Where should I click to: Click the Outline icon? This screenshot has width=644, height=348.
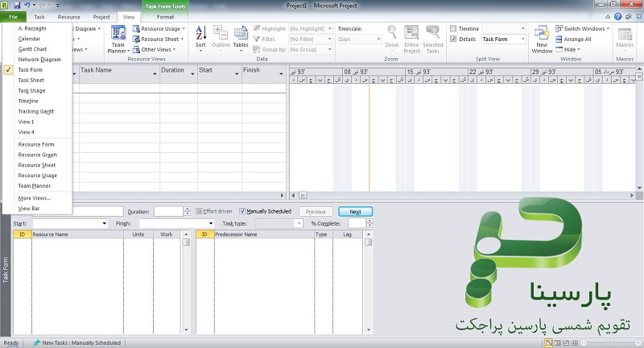tap(221, 33)
